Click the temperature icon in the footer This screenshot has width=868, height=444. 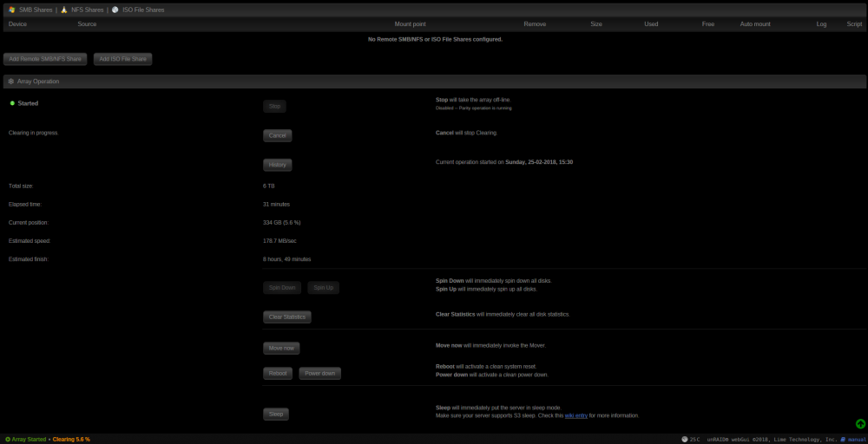[685, 439]
